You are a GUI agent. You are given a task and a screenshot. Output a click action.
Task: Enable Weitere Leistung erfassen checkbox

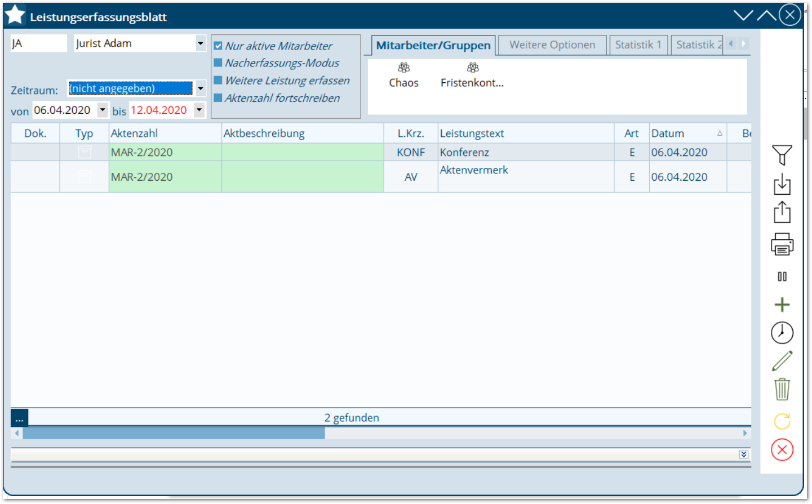coord(218,81)
